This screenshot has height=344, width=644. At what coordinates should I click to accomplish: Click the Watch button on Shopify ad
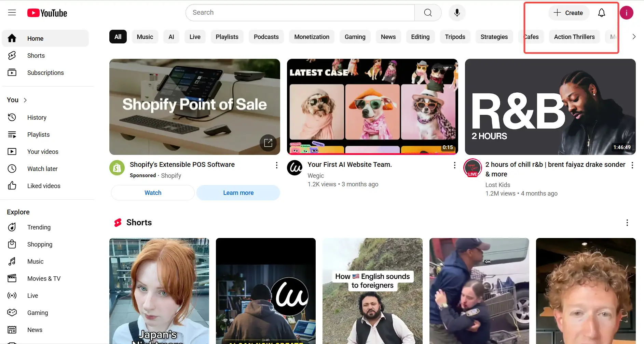pos(153,193)
